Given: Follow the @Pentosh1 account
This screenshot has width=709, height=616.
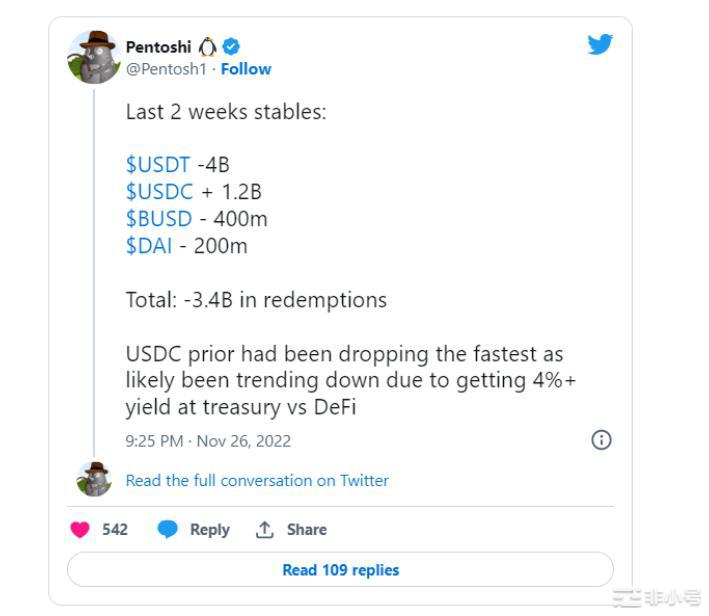Looking at the screenshot, I should pos(246,69).
